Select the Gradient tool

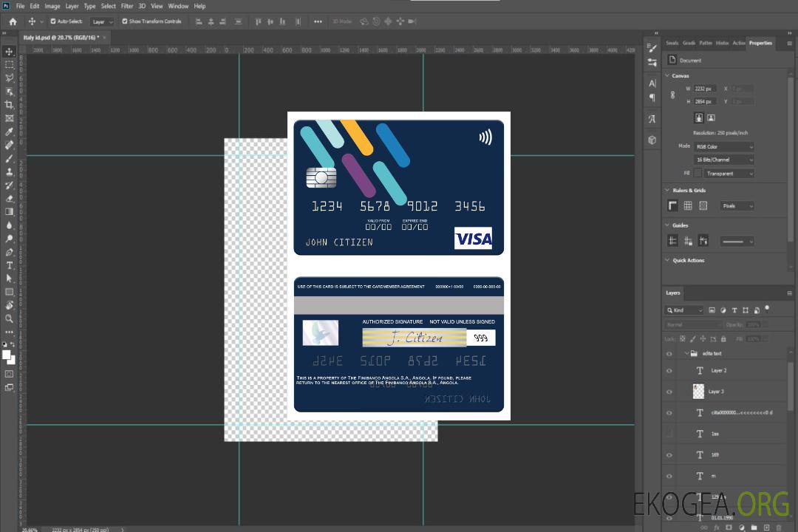(9, 212)
